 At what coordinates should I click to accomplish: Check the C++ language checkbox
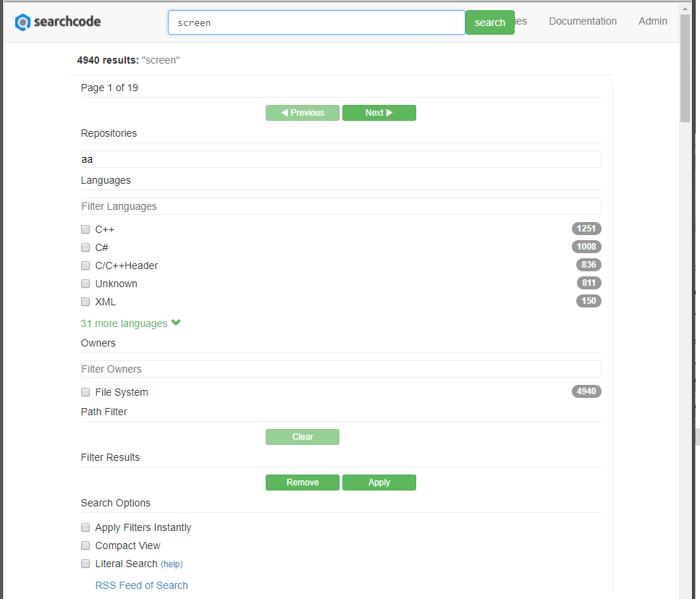pos(85,229)
